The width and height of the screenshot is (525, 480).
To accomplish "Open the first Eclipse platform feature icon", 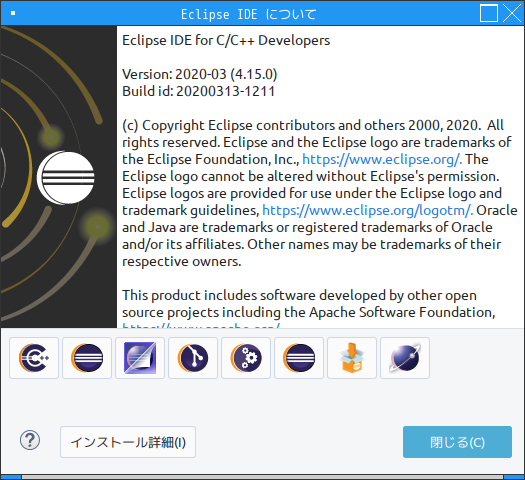I will click(87, 358).
